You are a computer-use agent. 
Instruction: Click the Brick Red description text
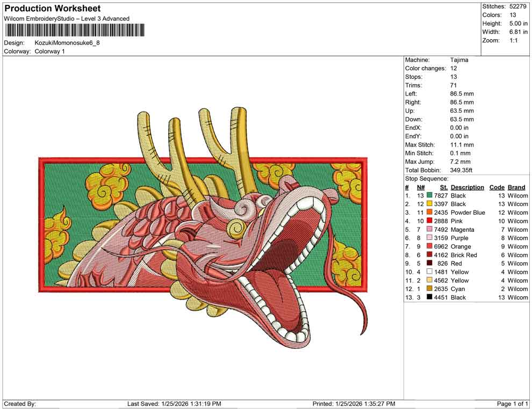click(x=464, y=255)
